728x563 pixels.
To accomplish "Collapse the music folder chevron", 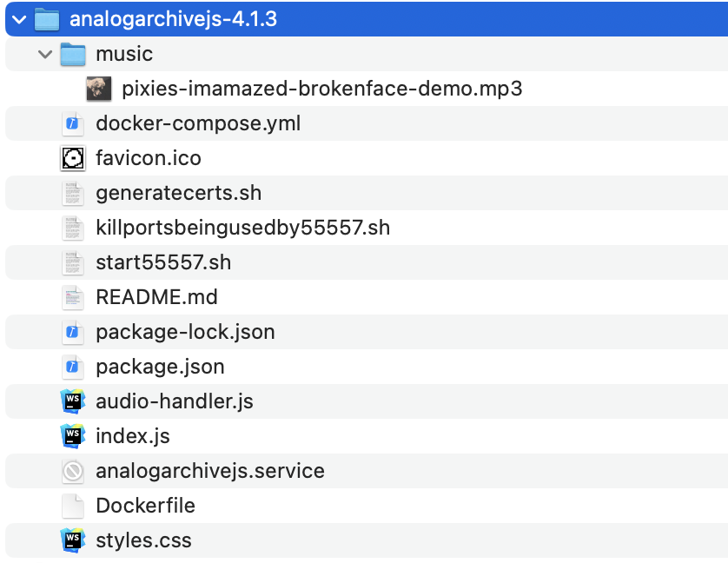I will [x=43, y=54].
